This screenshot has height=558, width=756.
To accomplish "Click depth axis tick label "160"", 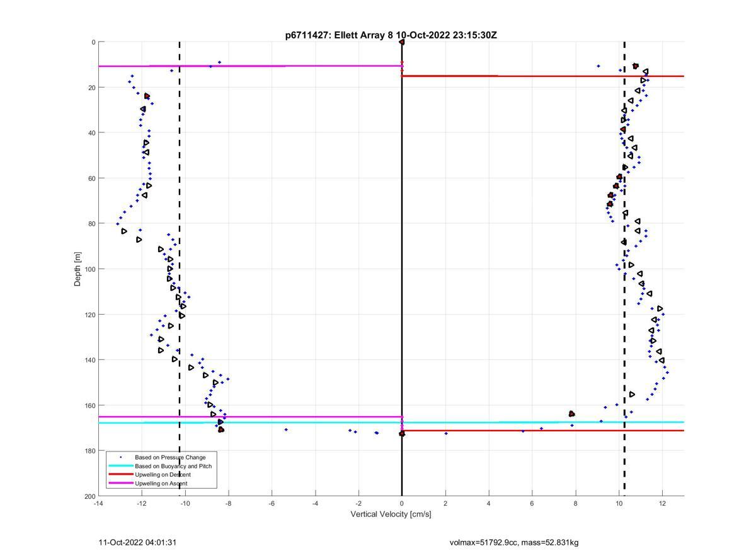I will [x=90, y=405].
